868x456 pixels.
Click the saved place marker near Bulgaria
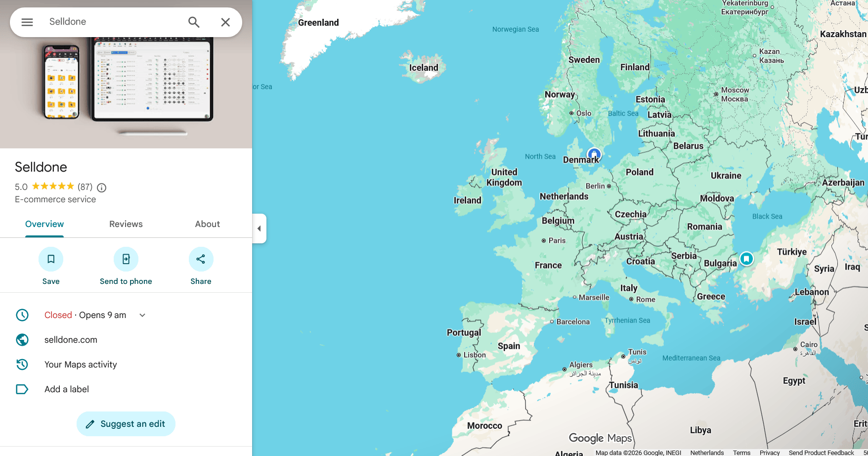[746, 258]
